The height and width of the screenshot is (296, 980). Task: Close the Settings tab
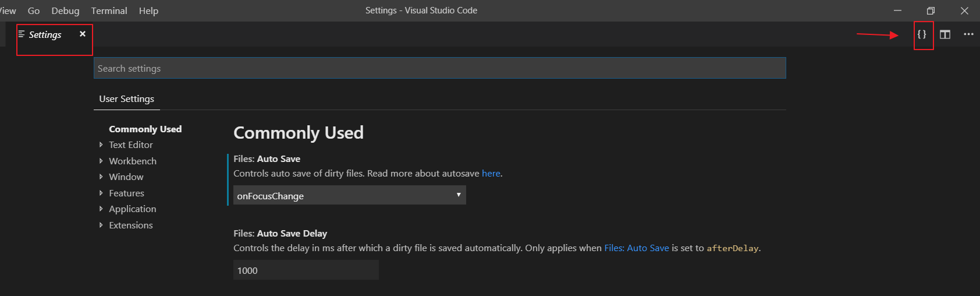point(83,34)
